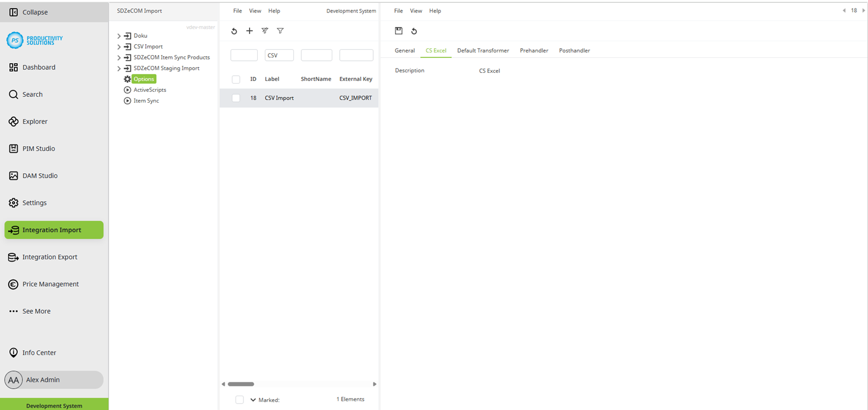Open the View menu
The height and width of the screenshot is (410, 868).
tap(255, 10)
